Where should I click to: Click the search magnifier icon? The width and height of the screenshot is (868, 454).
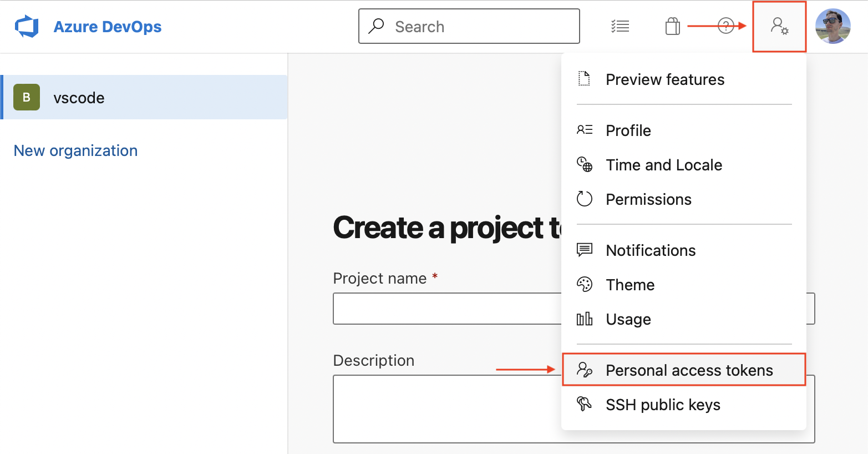(x=377, y=26)
